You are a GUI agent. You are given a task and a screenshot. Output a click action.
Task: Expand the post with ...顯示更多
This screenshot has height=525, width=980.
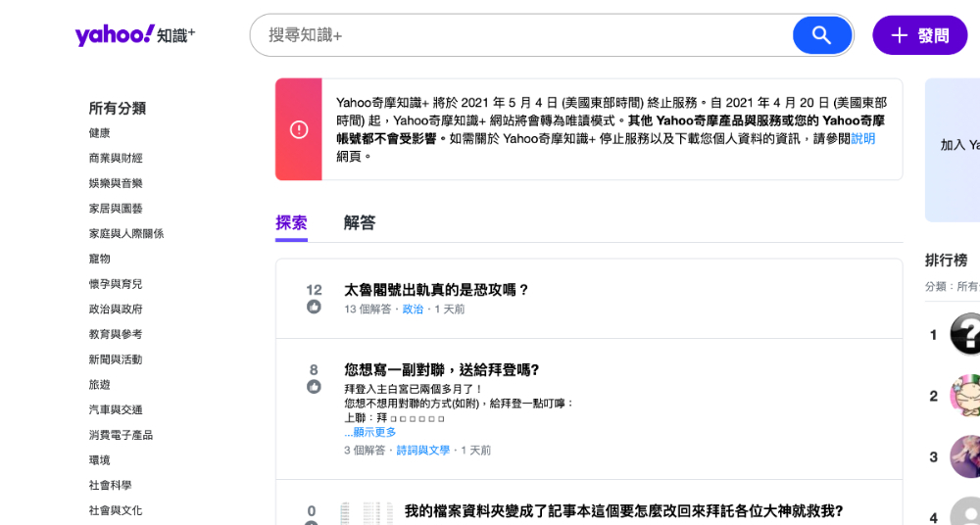[370, 433]
